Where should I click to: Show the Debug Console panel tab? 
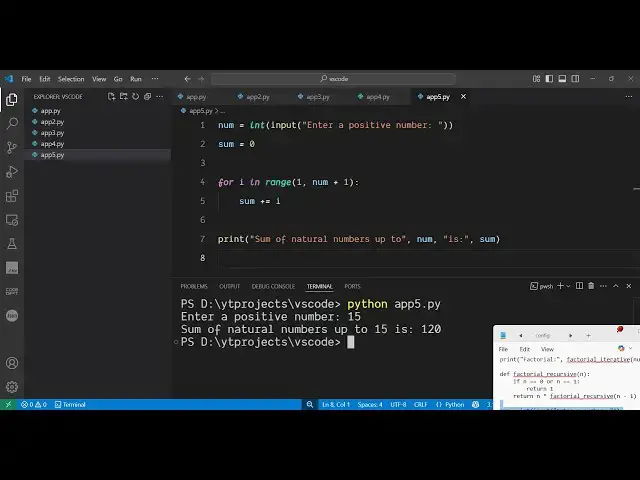[273, 286]
